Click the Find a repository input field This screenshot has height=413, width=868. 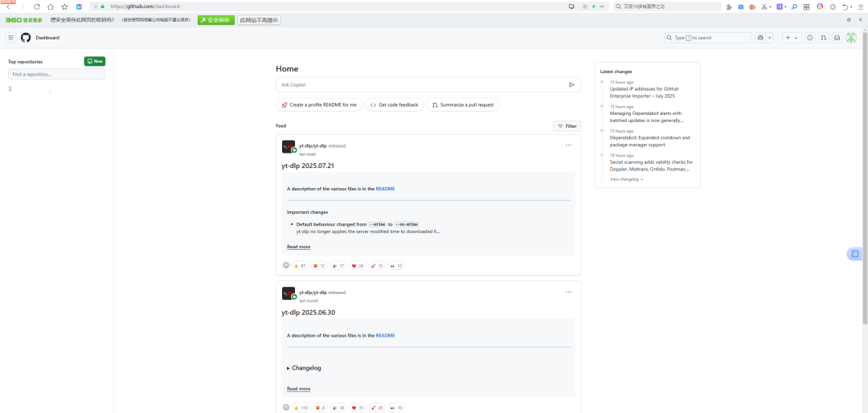click(x=56, y=74)
